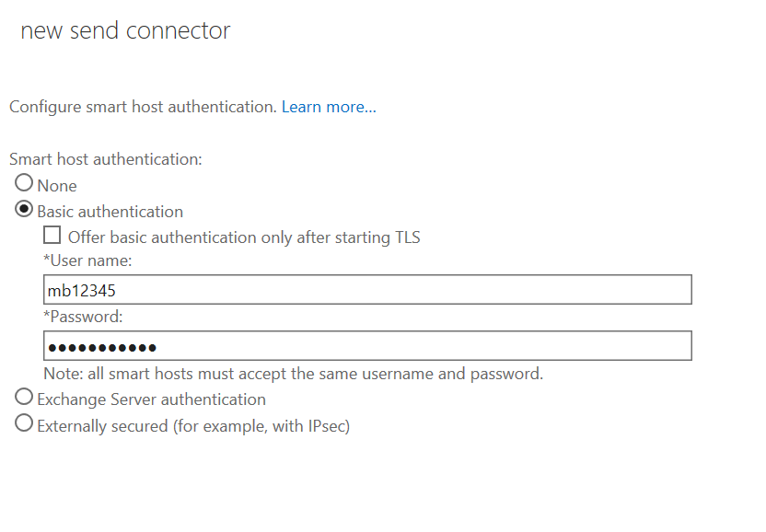Click the Password text box
The image size is (766, 532).
pyautogui.click(x=367, y=346)
